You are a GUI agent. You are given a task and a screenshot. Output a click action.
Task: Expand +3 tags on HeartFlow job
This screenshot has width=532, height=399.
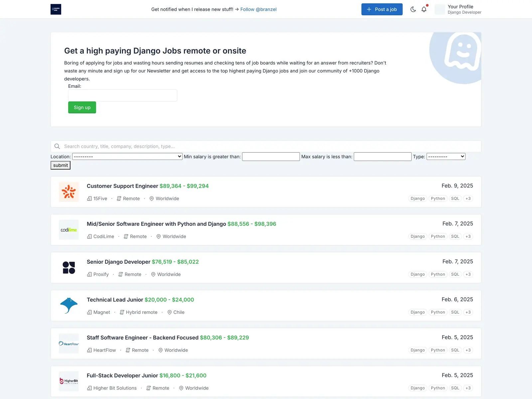(468, 350)
